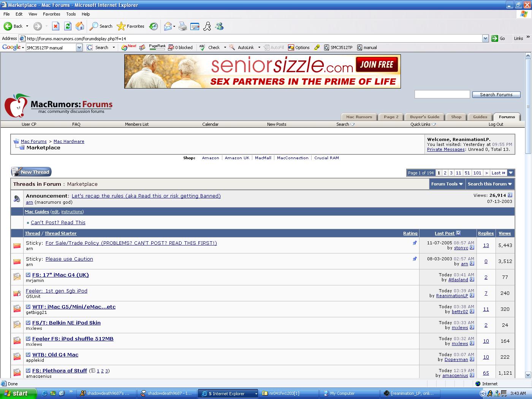Go to last post icon beside stonyc
The width and height of the screenshot is (532, 399).
pyautogui.click(x=472, y=248)
